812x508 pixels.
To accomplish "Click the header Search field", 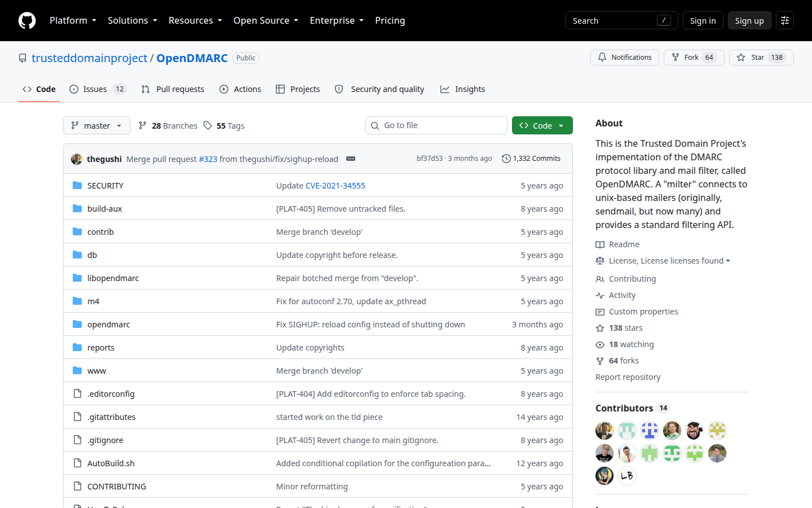I will point(621,20).
